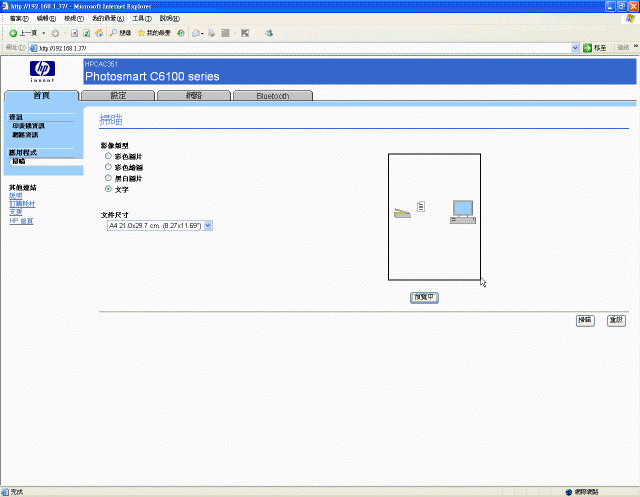
Task: Click the page icon in address bar
Action: [x=33, y=48]
